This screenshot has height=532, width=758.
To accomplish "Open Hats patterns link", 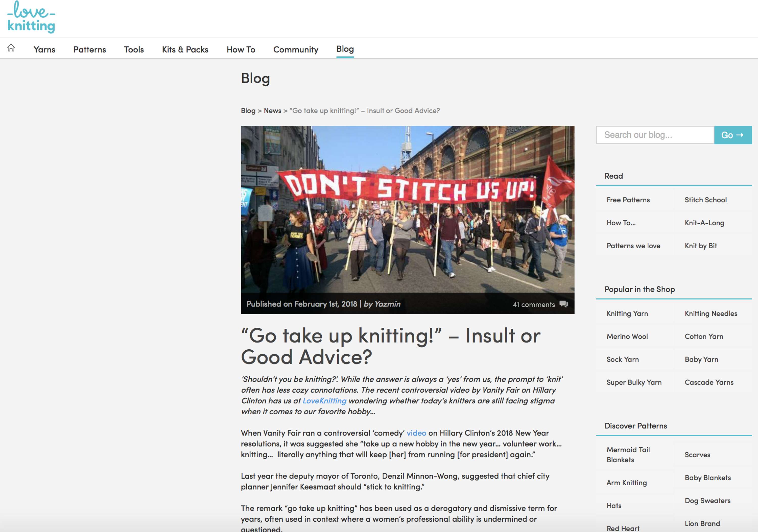I will point(614,505).
